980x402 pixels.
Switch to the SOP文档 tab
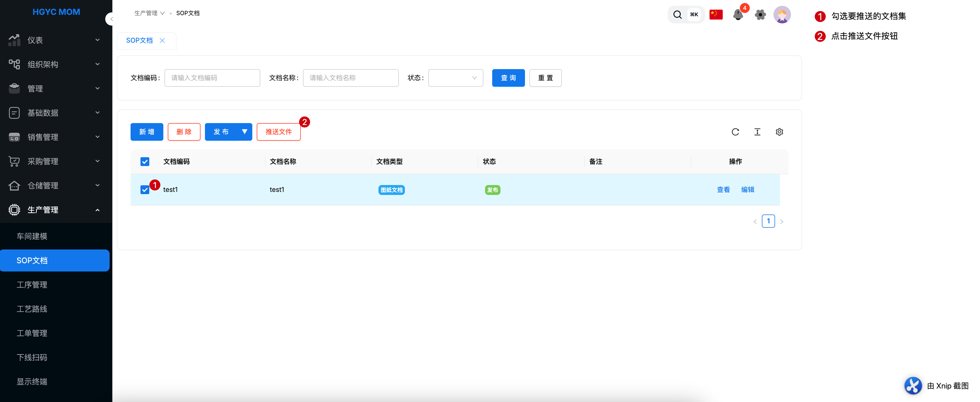tap(140, 40)
